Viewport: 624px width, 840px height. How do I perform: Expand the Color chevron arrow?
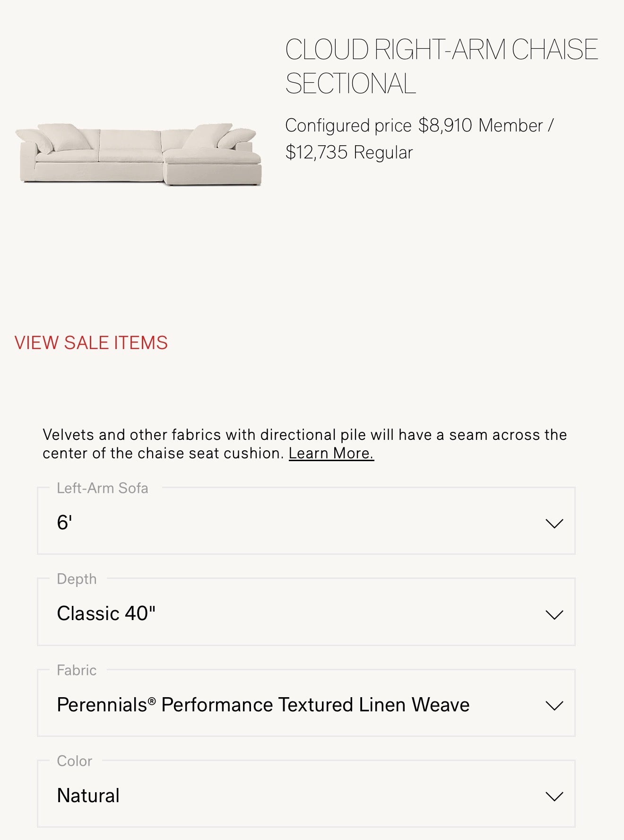[554, 796]
